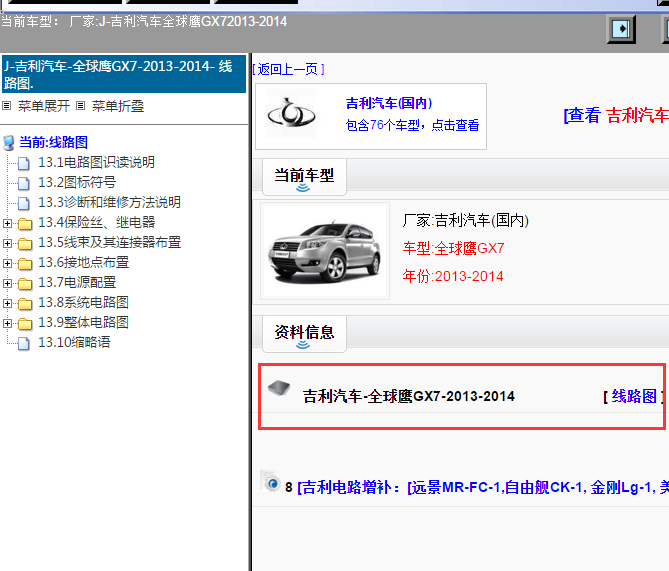Click the arrow panel button in top bar

tap(621, 29)
